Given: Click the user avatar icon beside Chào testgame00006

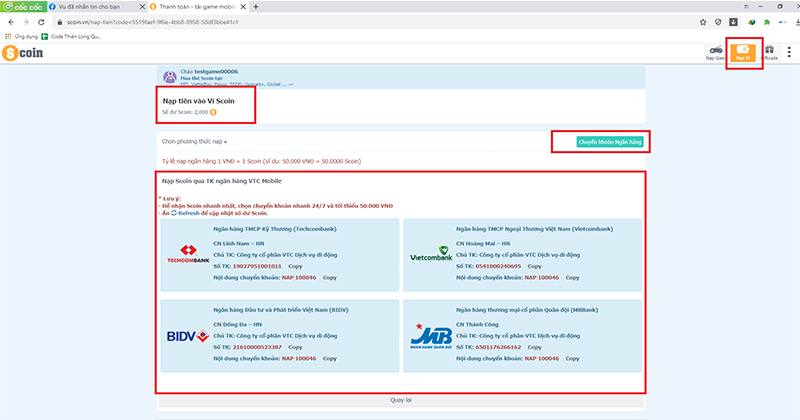Looking at the screenshot, I should click(170, 77).
